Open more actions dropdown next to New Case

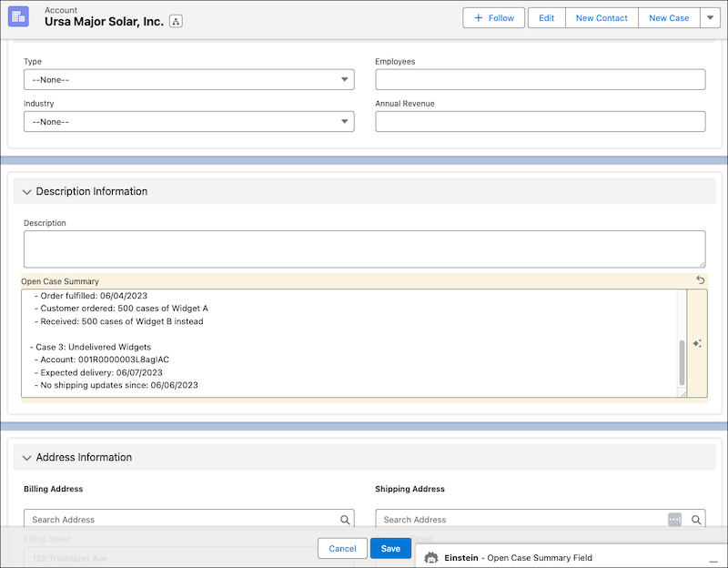point(710,17)
